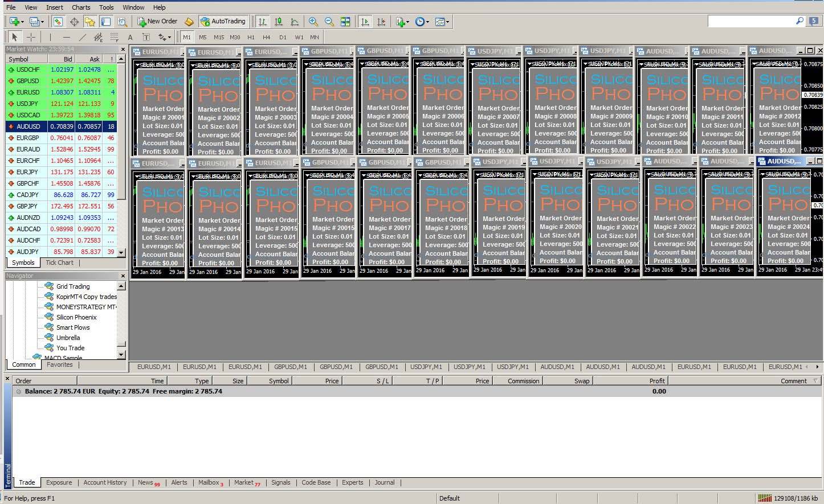
Task: Toggle chart Auto Scroll
Action: point(365,22)
